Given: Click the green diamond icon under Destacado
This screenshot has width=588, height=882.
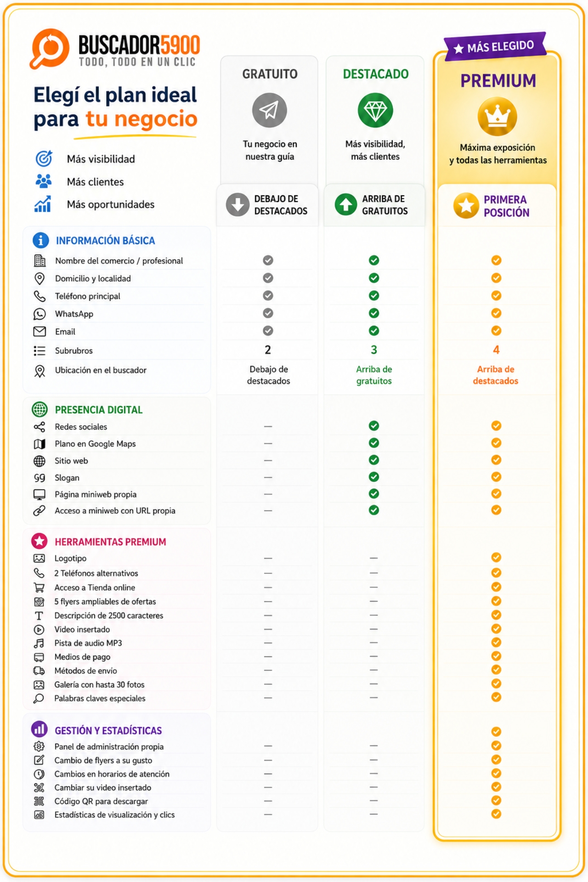Looking at the screenshot, I should click(375, 110).
